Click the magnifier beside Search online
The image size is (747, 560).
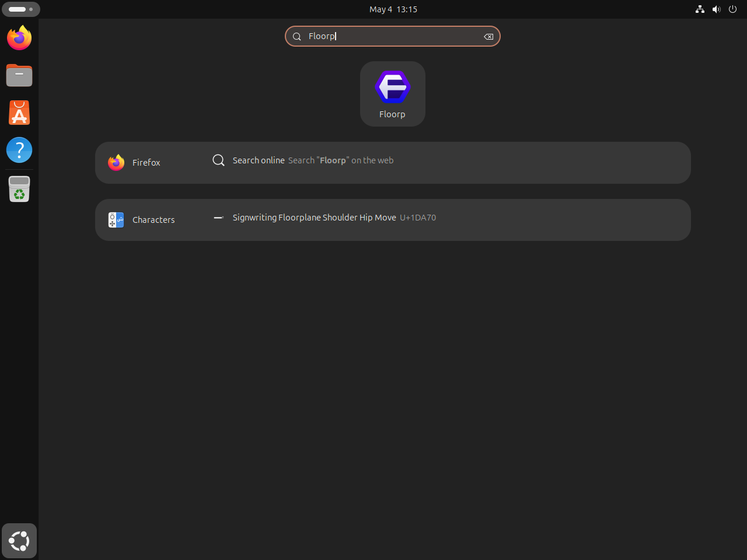(218, 160)
